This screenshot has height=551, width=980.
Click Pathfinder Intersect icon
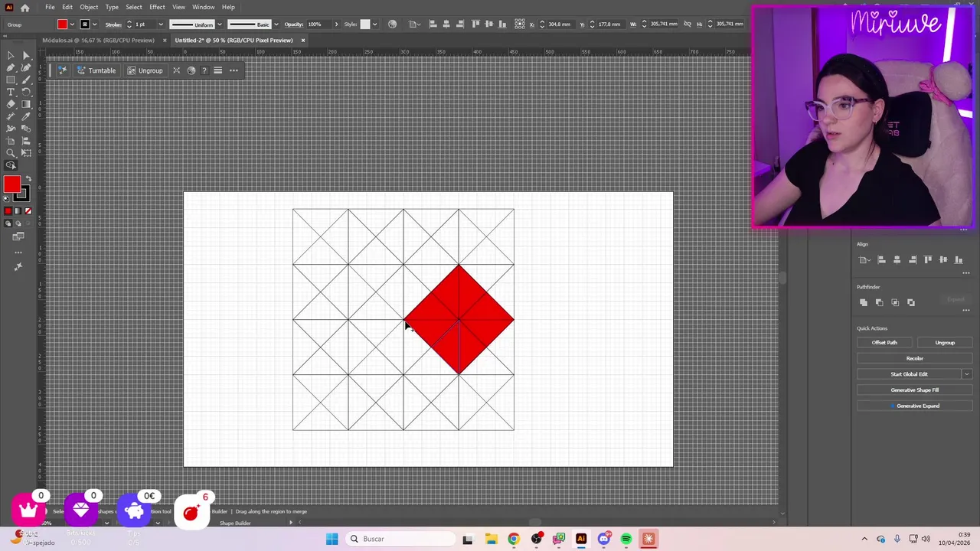click(895, 302)
